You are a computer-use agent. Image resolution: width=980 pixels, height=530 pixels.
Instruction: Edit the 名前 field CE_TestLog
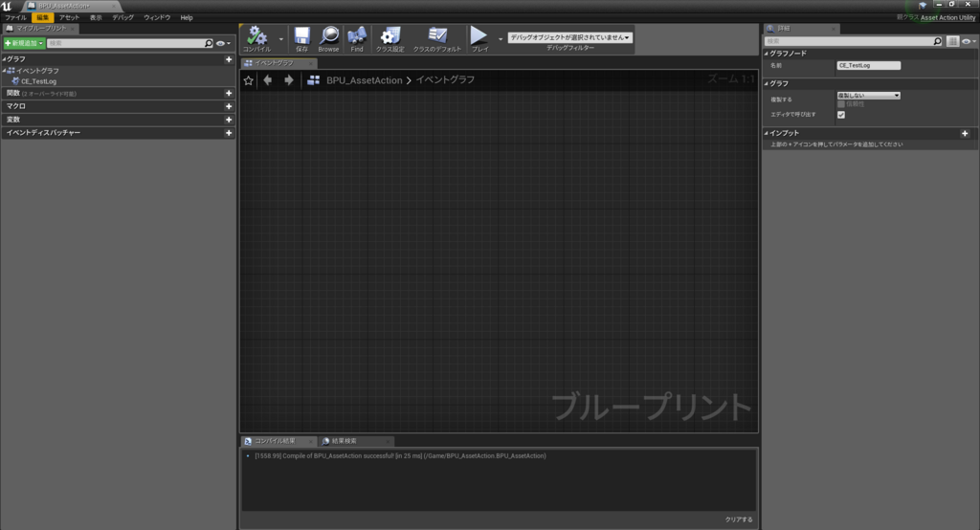(x=869, y=65)
